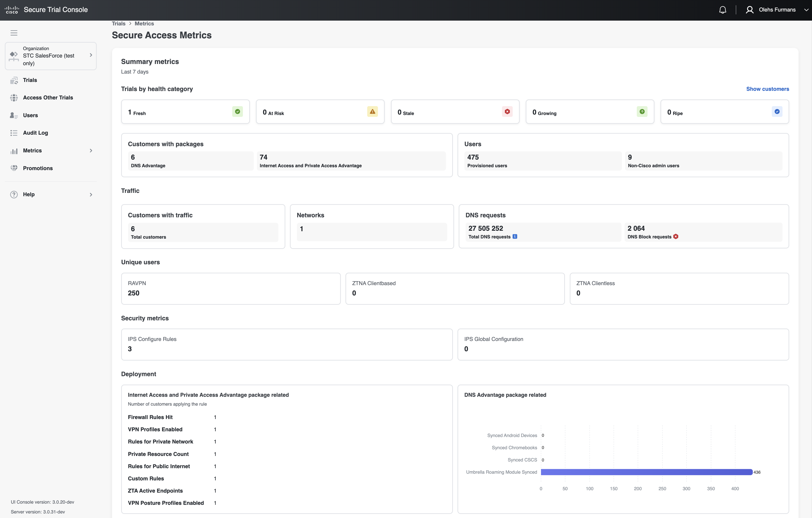Click the yellow At Risk warning icon
The image size is (812, 518).
(372, 112)
